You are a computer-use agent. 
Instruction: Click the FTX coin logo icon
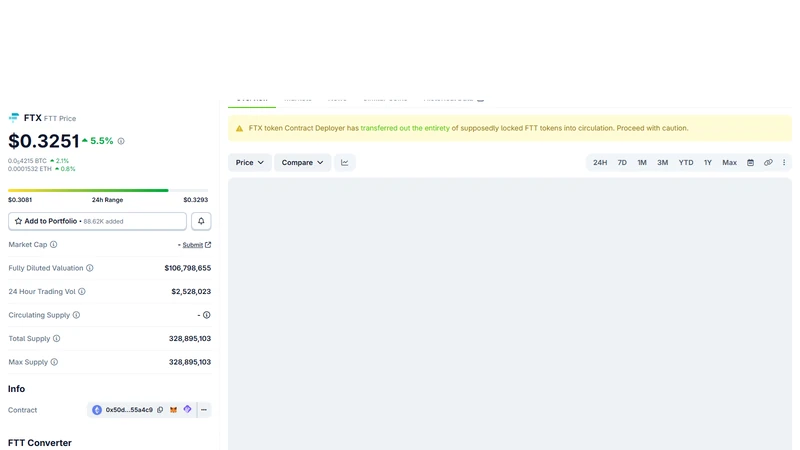click(14, 118)
